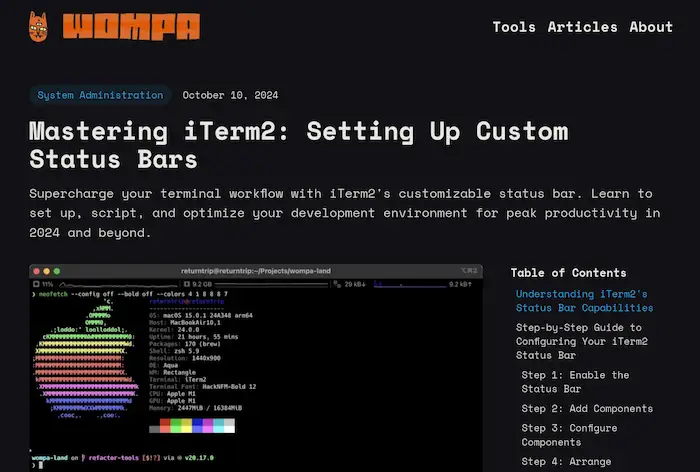This screenshot has width=700, height=472.
Task: Open the About page
Action: 650,27
